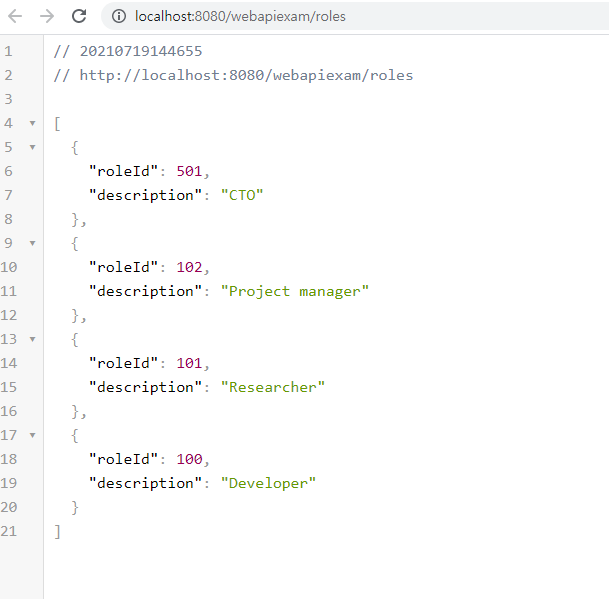
Task: Click the "roleId" key on line 6
Action: (x=123, y=171)
